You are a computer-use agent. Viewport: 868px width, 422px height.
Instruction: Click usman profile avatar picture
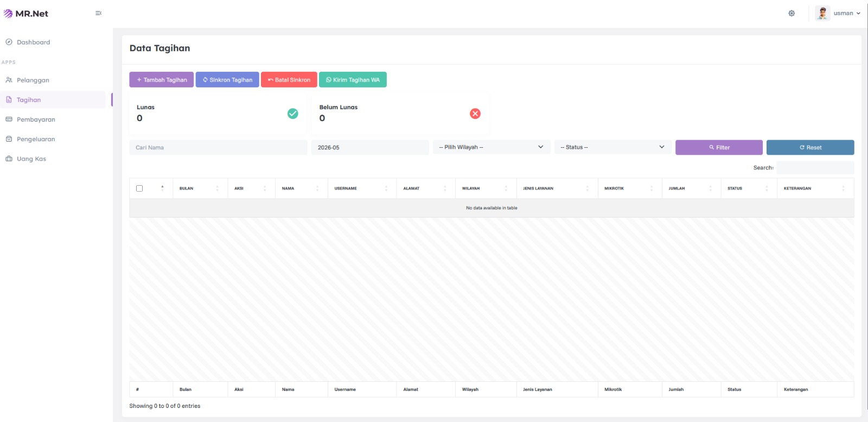(822, 13)
